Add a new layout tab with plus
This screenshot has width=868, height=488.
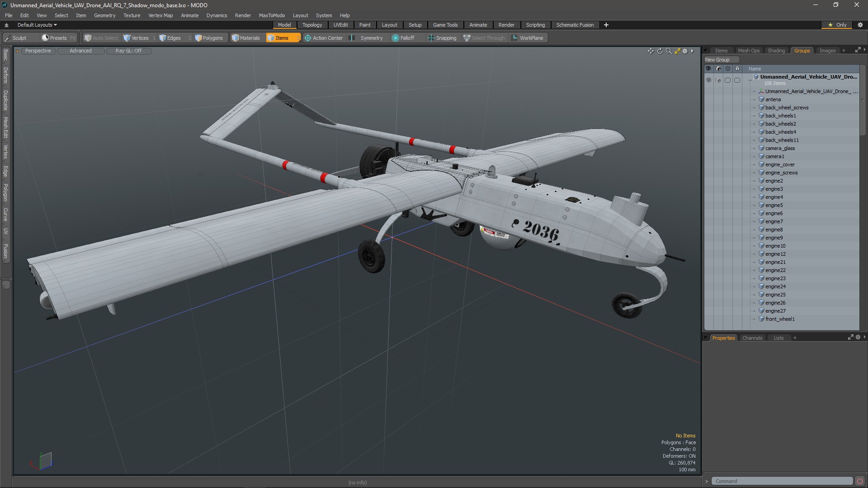606,25
